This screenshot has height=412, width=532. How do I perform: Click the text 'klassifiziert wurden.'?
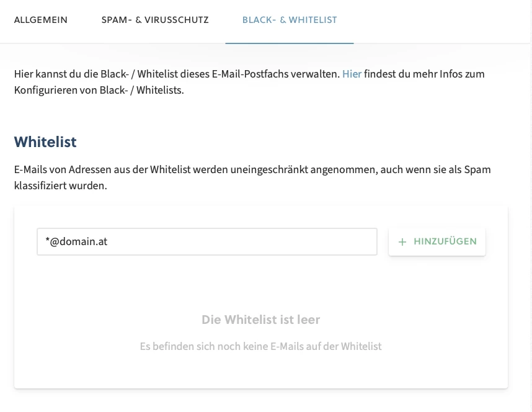(x=60, y=186)
